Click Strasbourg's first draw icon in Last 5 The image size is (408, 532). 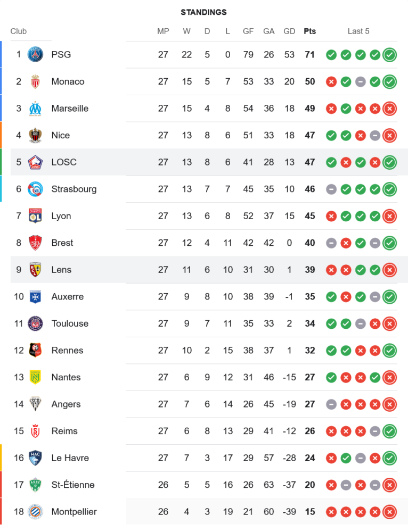pos(331,189)
